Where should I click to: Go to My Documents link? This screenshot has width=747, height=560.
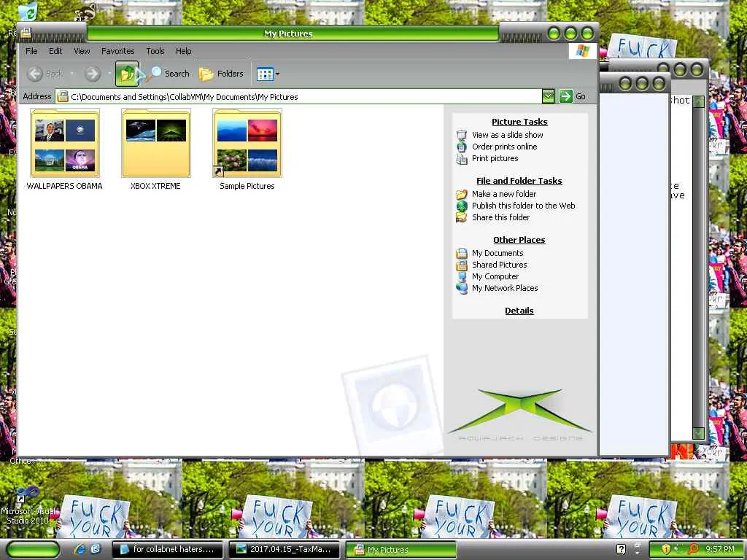(498, 253)
